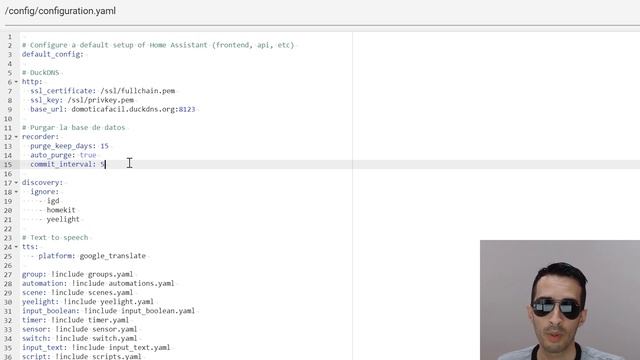Viewport: 640px width, 360px height.
Task: Click the purge_keep_days: 15 line
Action: tap(69, 146)
